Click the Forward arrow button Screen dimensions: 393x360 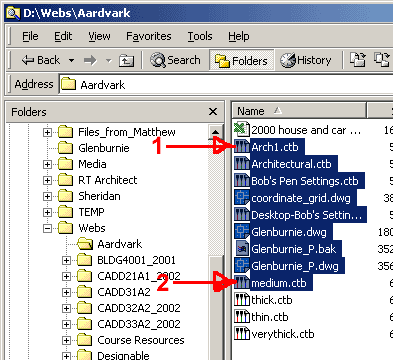90,61
